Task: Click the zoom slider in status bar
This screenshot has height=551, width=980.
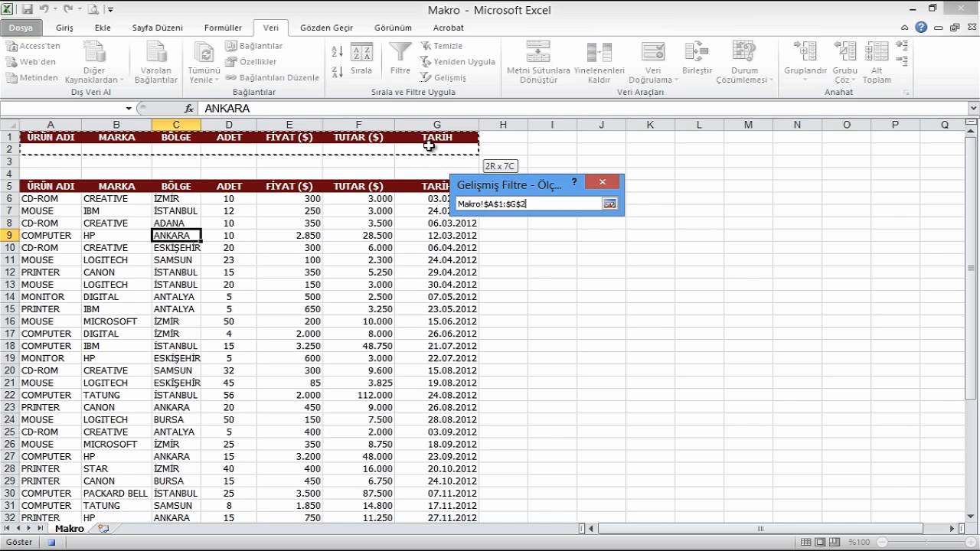Action: click(x=925, y=543)
